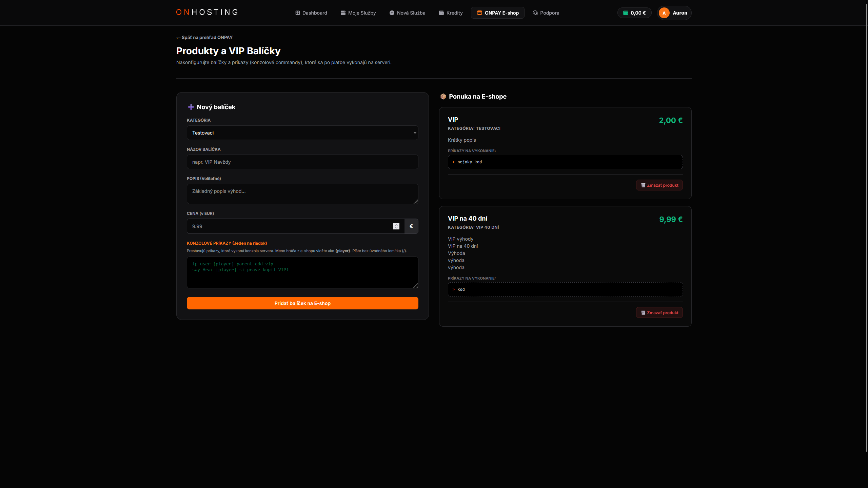
Task: Click the 'Krátky popis' description text
Action: point(462,140)
